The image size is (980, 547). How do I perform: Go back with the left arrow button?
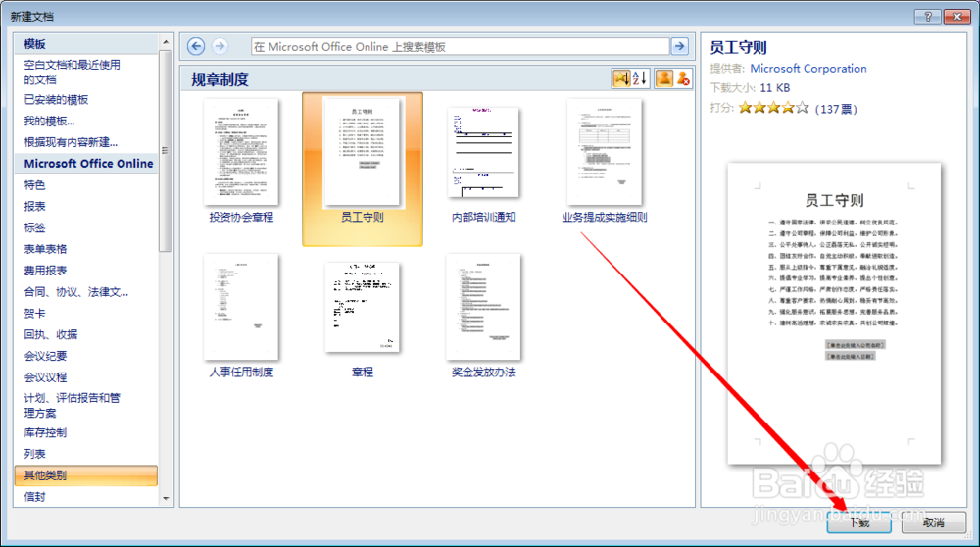[196, 46]
